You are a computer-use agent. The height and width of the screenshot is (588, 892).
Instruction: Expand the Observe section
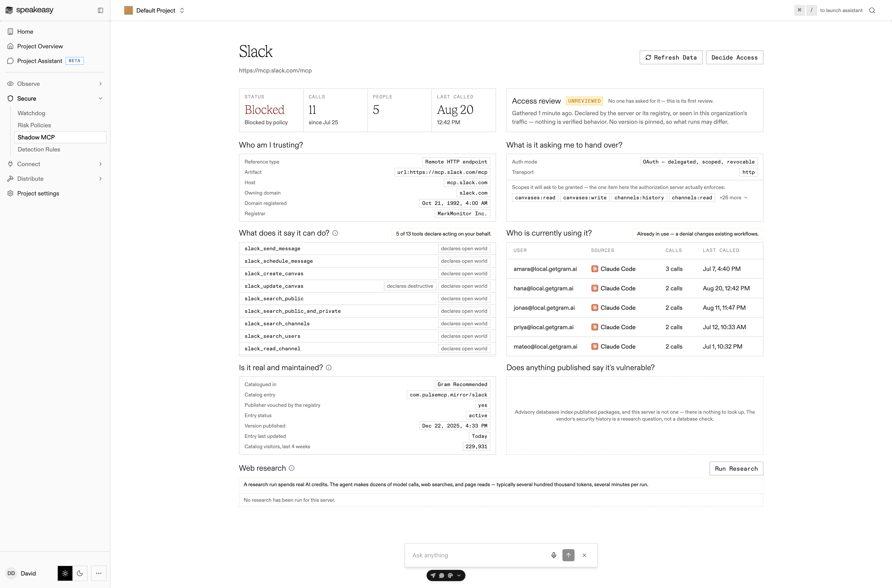[55, 84]
